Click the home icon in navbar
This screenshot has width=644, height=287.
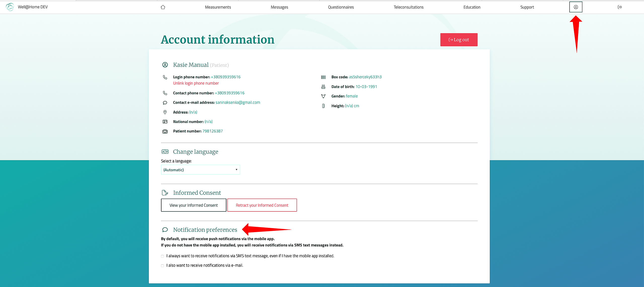163,7
